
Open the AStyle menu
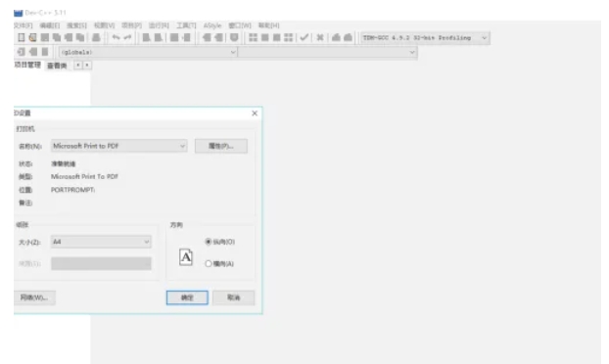(x=212, y=25)
